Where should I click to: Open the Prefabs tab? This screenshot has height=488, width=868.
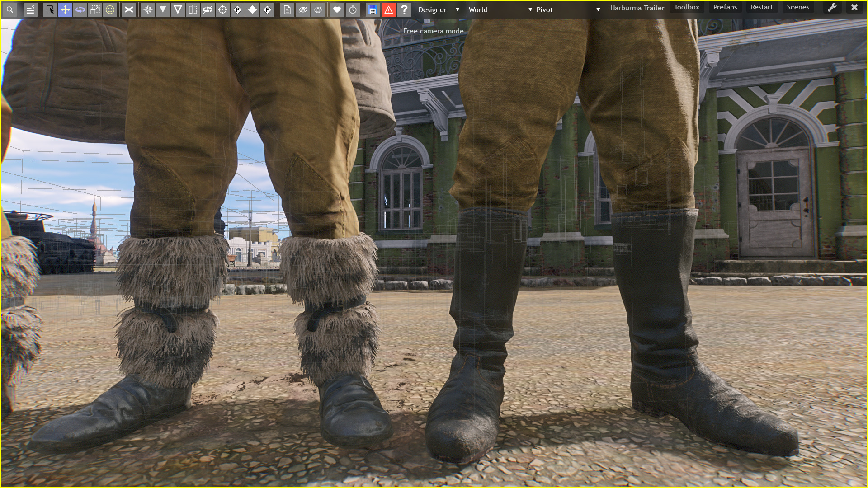(725, 7)
